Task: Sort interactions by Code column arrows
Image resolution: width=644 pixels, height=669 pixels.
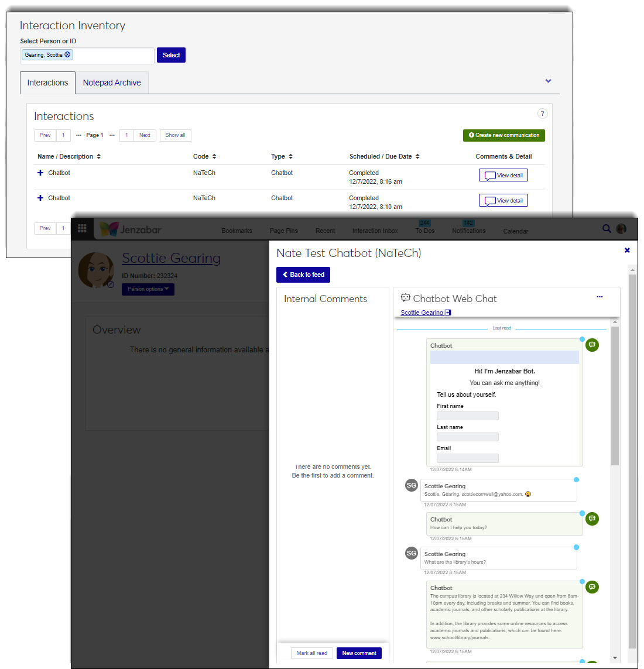Action: click(214, 157)
